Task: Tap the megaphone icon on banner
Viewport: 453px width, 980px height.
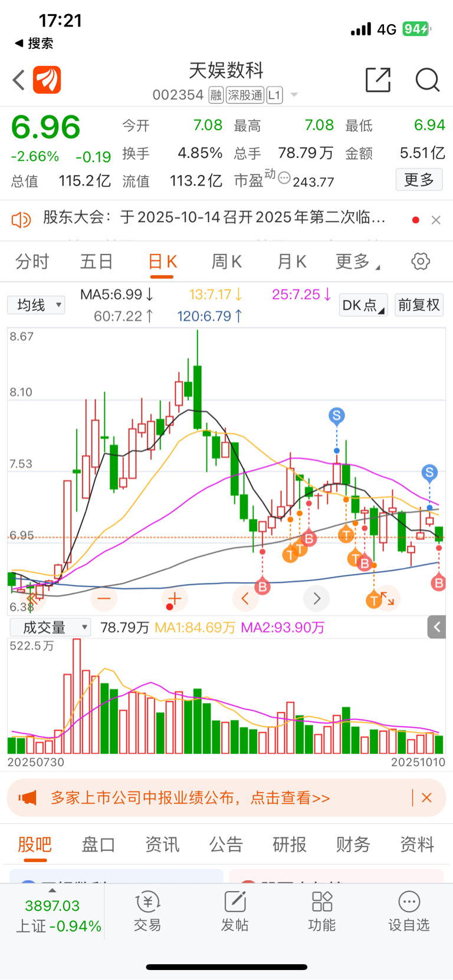Action: pyautogui.click(x=27, y=798)
